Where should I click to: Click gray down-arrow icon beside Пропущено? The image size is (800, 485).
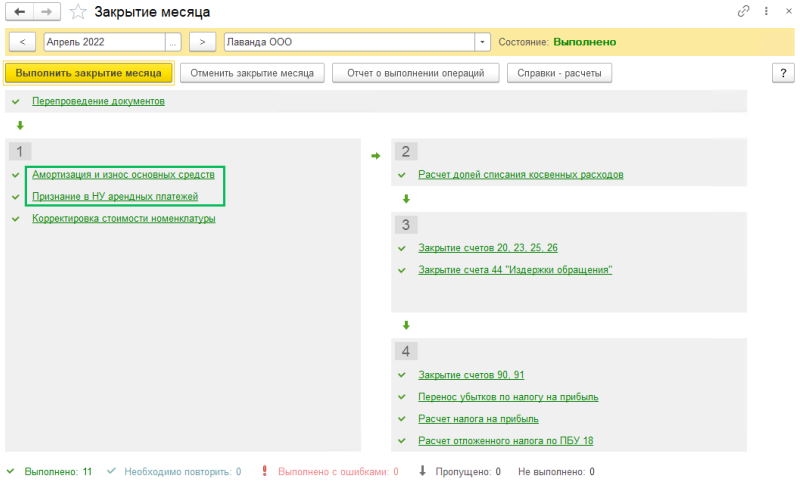coord(422,471)
